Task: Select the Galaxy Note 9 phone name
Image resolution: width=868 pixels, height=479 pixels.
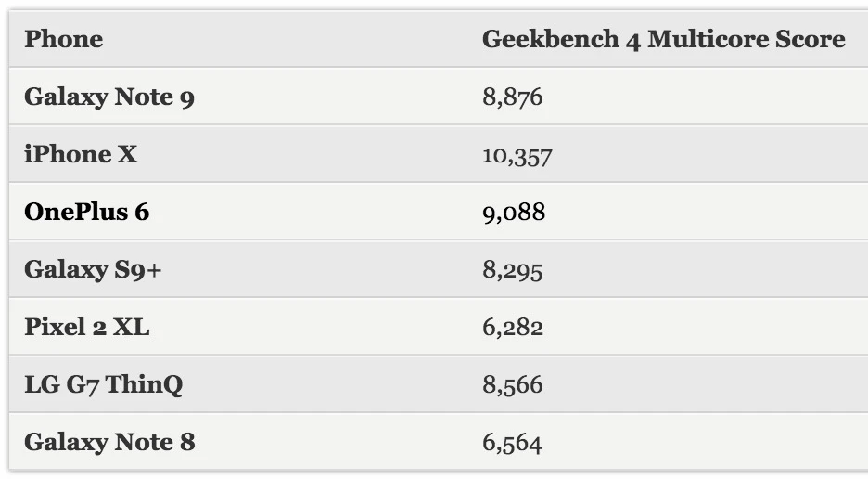Action: 109,97
